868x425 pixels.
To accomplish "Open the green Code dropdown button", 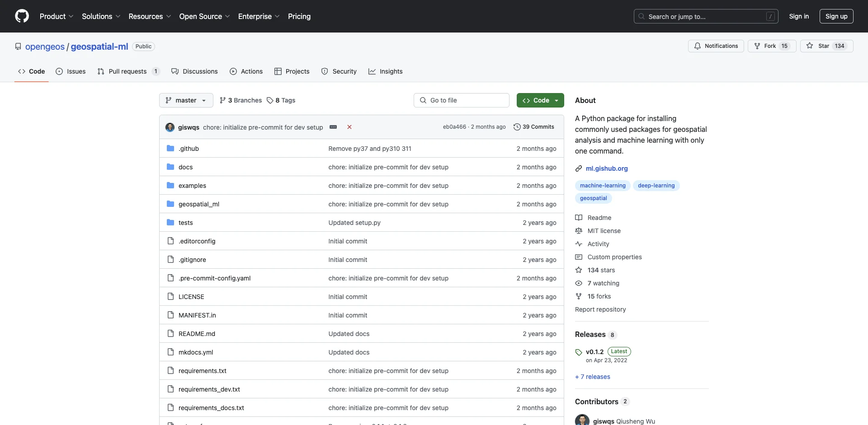I will point(540,100).
